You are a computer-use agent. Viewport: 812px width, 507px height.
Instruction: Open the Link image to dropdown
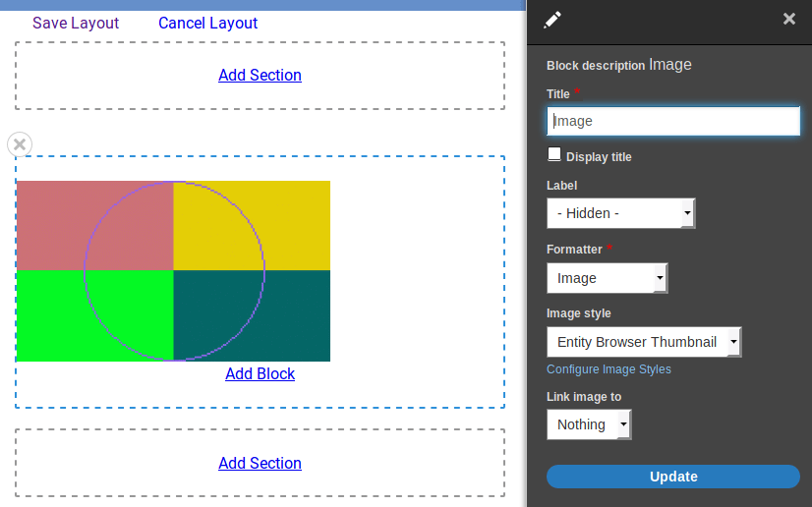(x=588, y=424)
